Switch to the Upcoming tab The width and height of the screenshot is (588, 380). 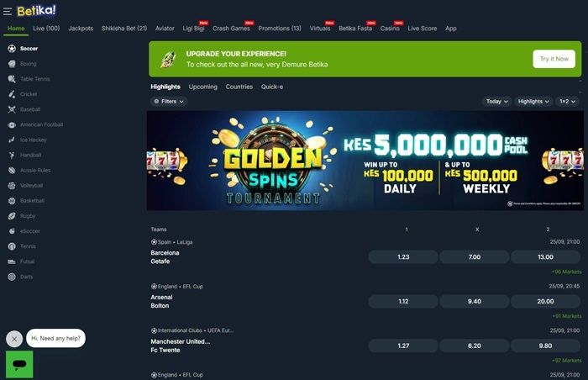click(x=203, y=87)
